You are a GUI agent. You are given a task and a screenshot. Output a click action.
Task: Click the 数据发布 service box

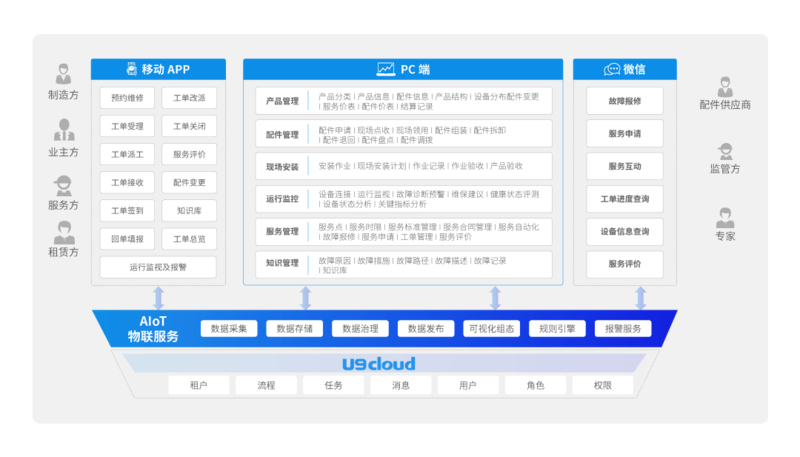pyautogui.click(x=426, y=328)
